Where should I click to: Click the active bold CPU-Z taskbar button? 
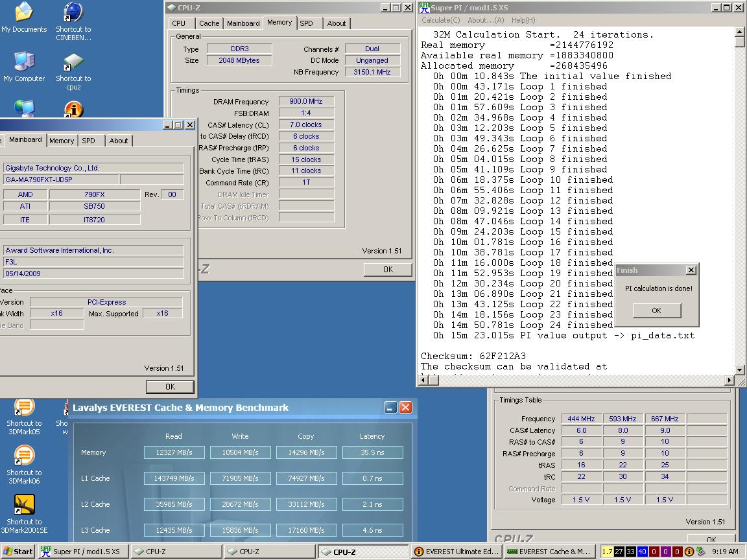(x=363, y=552)
